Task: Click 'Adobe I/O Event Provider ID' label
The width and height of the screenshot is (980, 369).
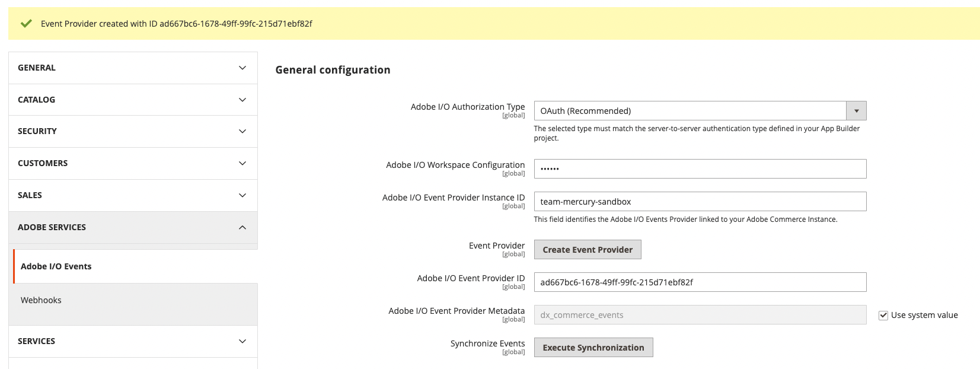Action: tap(471, 278)
